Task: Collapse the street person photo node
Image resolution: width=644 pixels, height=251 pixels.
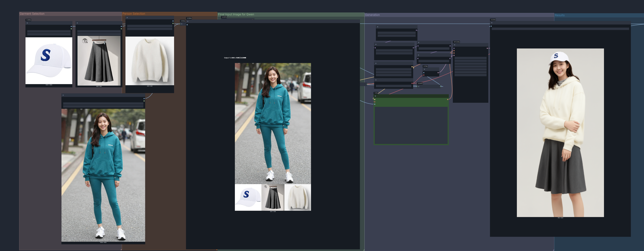Action: pyautogui.click(x=63, y=95)
